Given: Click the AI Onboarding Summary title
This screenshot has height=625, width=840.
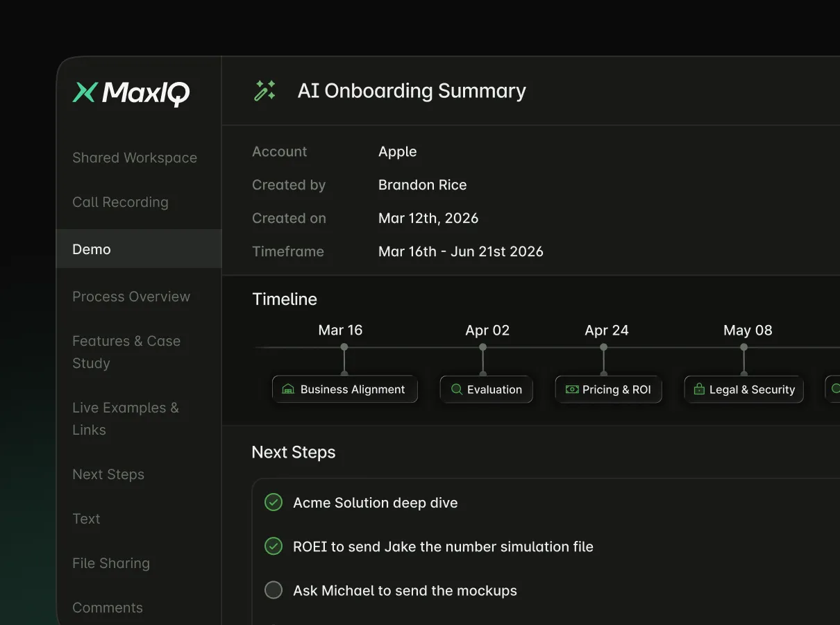Looking at the screenshot, I should coord(412,91).
